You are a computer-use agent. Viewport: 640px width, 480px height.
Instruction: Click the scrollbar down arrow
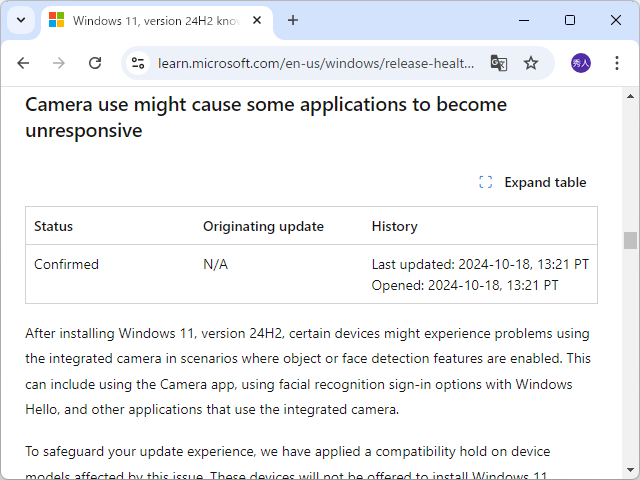pos(630,471)
